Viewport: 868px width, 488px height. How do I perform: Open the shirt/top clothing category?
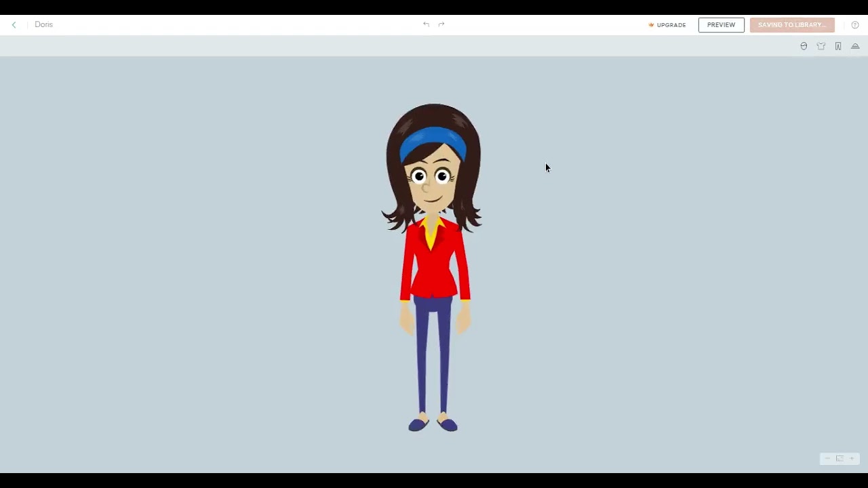[821, 46]
